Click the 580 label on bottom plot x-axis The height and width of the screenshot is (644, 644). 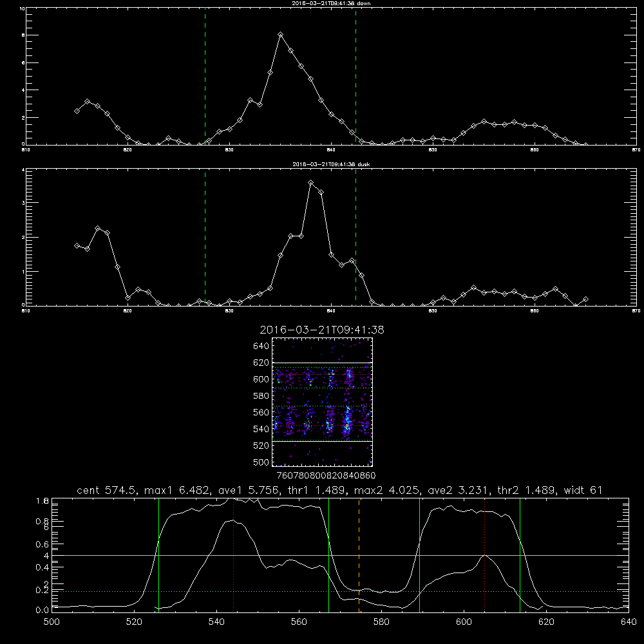click(381, 622)
